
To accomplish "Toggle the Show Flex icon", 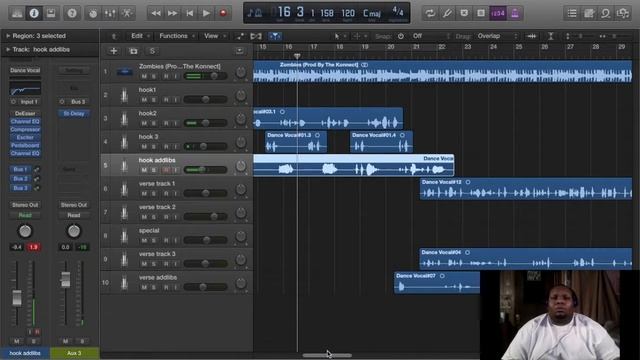I will click(256, 36).
